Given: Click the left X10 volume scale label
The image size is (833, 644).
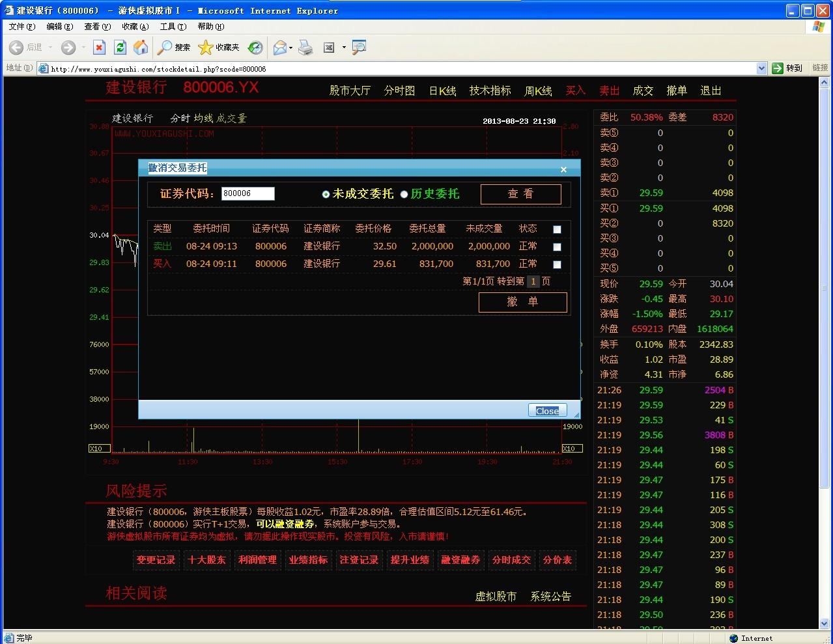Looking at the screenshot, I should pos(100,449).
